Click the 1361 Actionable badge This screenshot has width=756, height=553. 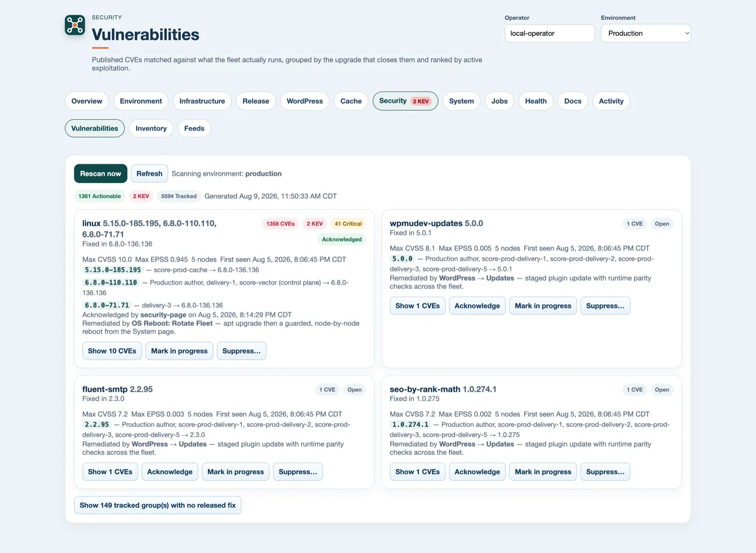coord(100,196)
